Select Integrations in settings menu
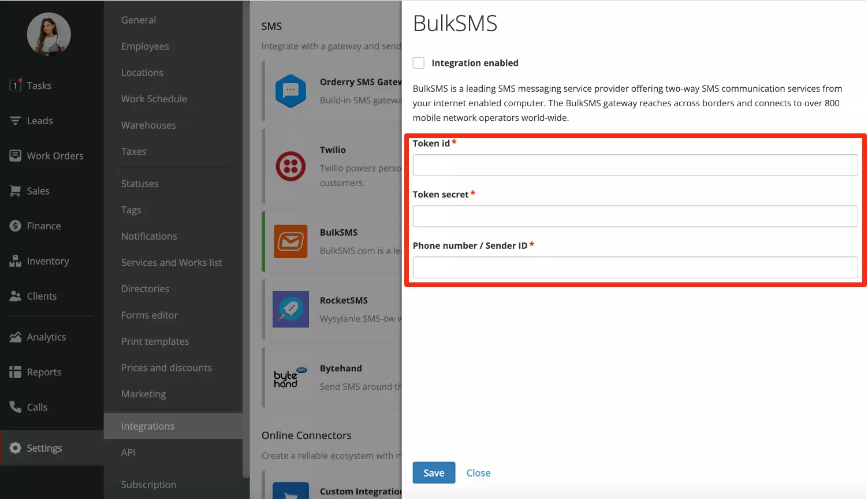 148,426
